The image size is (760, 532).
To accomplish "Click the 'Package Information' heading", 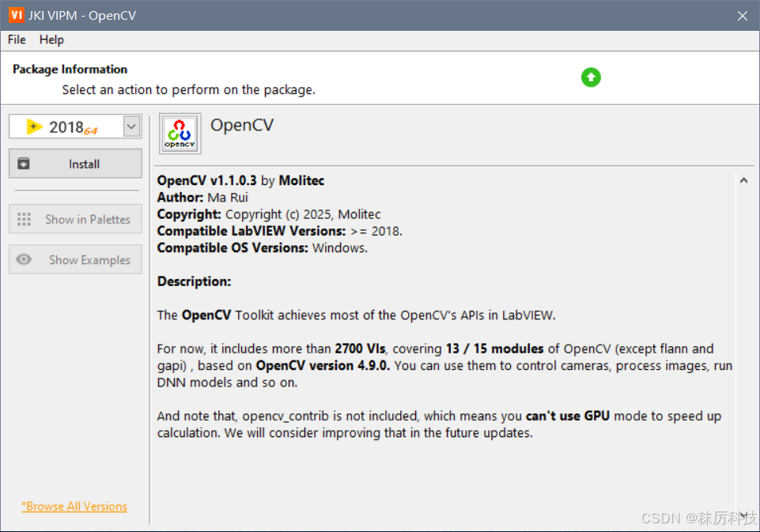I will click(x=70, y=70).
